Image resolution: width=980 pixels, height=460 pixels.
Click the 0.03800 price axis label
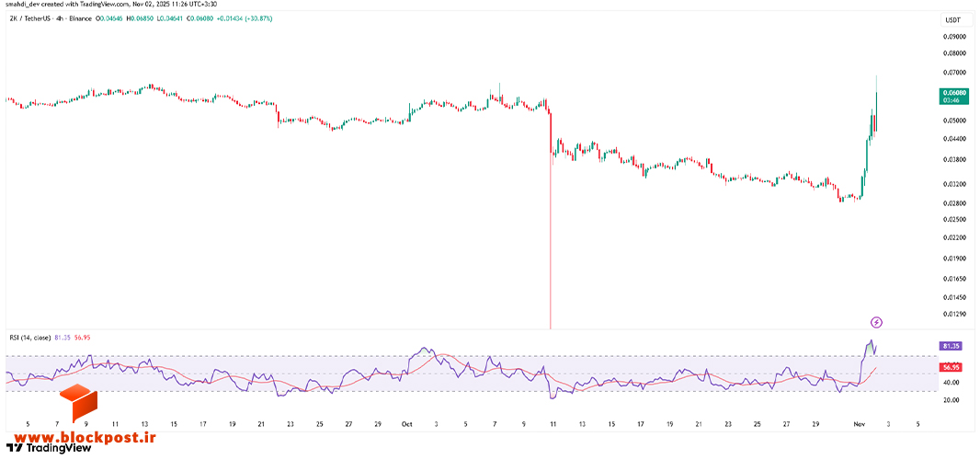pyautogui.click(x=953, y=159)
